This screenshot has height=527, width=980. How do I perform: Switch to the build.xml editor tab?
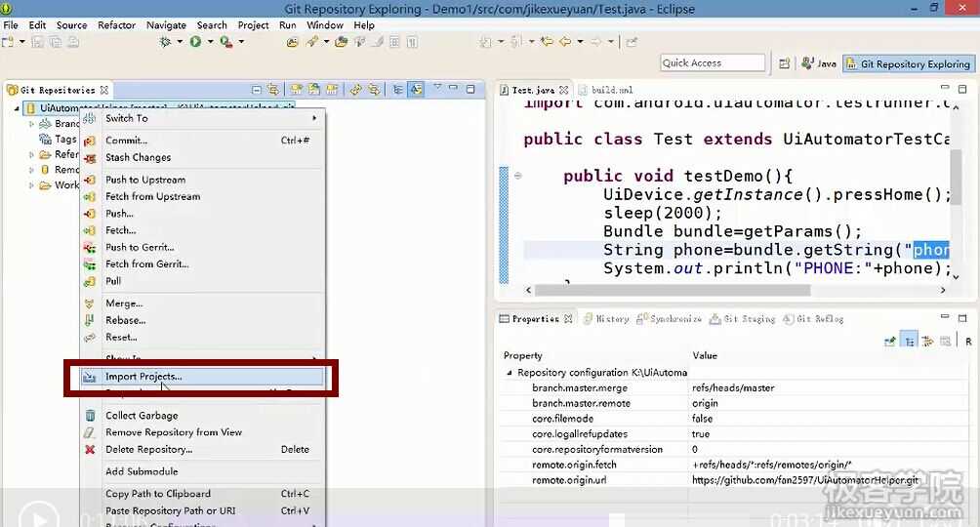pyautogui.click(x=605, y=90)
